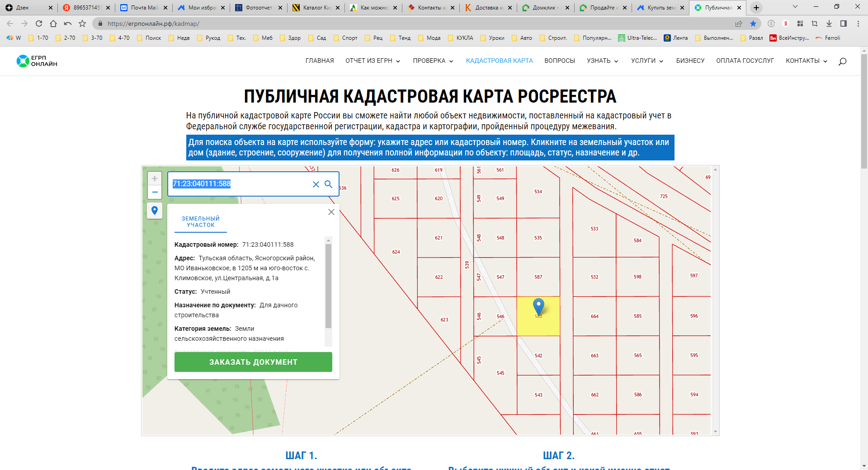Click the popup info scrollbar

coord(329,286)
